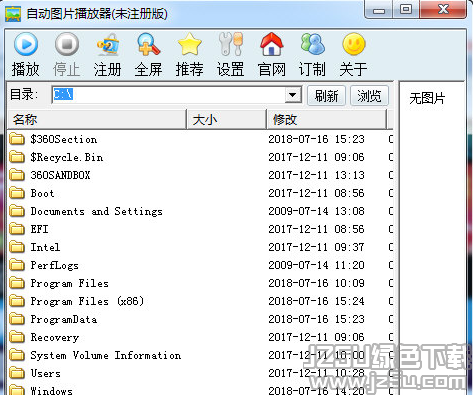Open the 推荐 star icon
The width and height of the screenshot is (473, 395).
(x=190, y=44)
